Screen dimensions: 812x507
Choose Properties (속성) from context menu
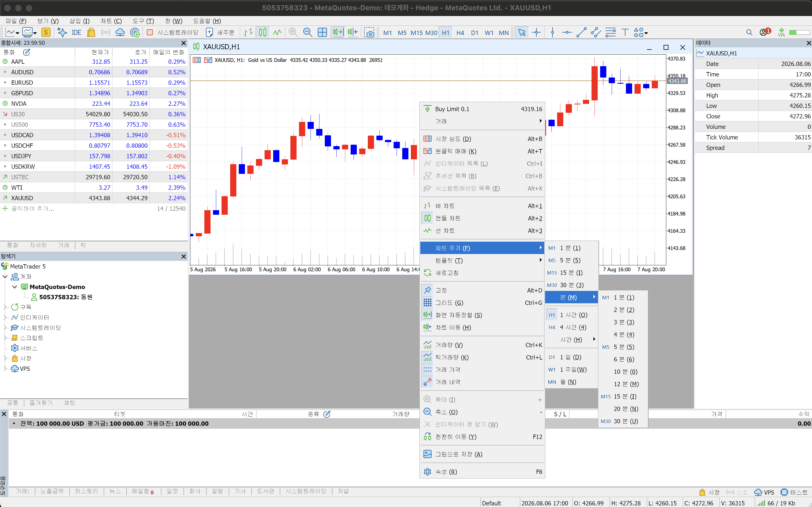[x=482, y=472]
